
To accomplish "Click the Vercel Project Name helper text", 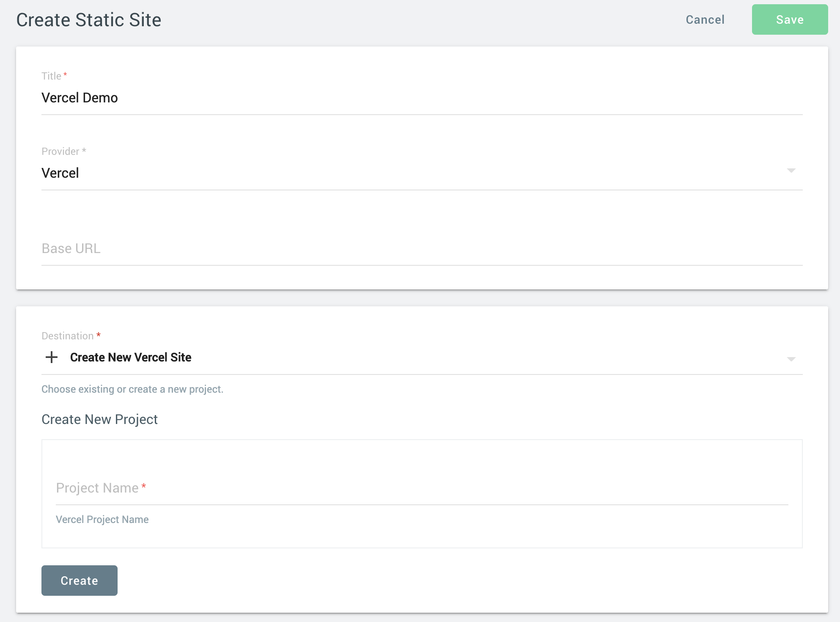I will pyautogui.click(x=102, y=520).
